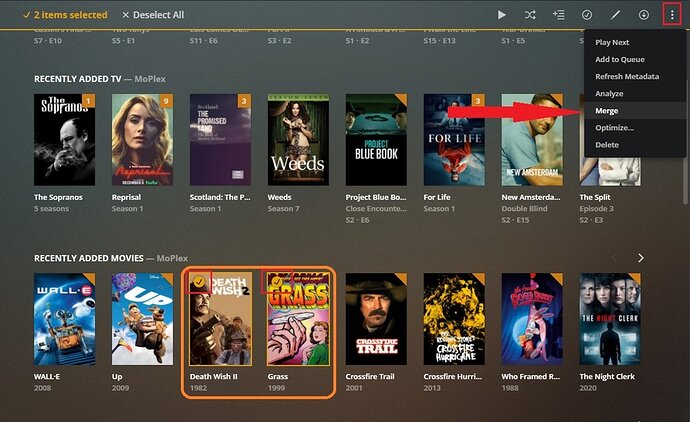Image resolution: width=690 pixels, height=422 pixels.
Task: Click the Grass title text
Action: [278, 377]
